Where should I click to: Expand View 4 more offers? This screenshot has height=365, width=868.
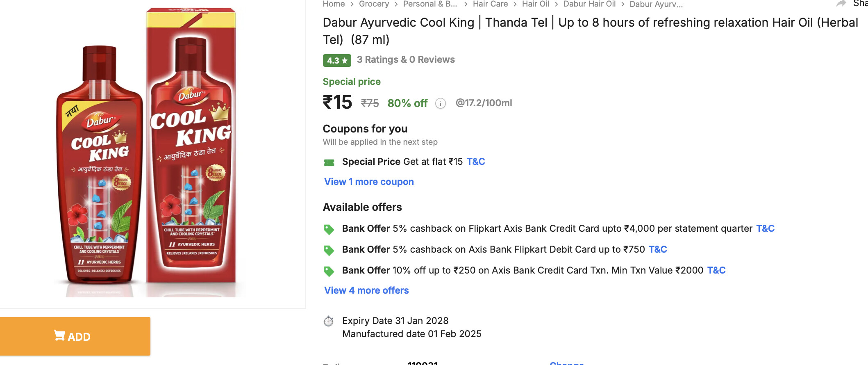coord(366,290)
